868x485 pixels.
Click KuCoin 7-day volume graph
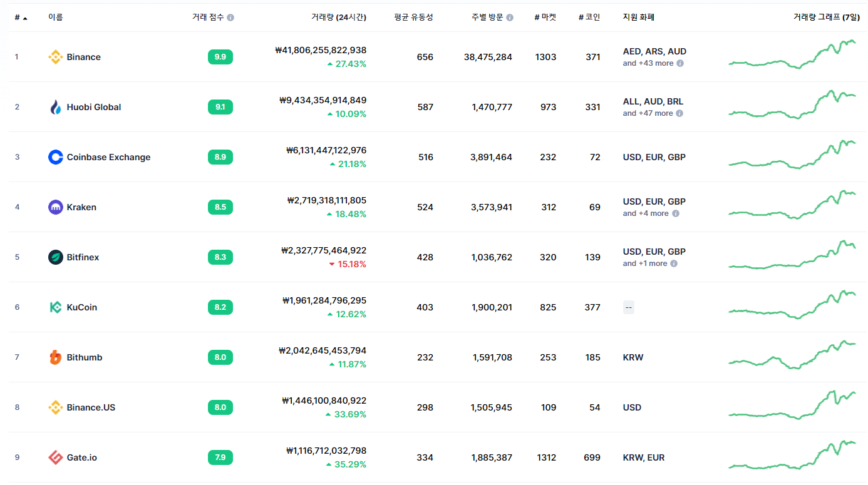click(x=792, y=305)
